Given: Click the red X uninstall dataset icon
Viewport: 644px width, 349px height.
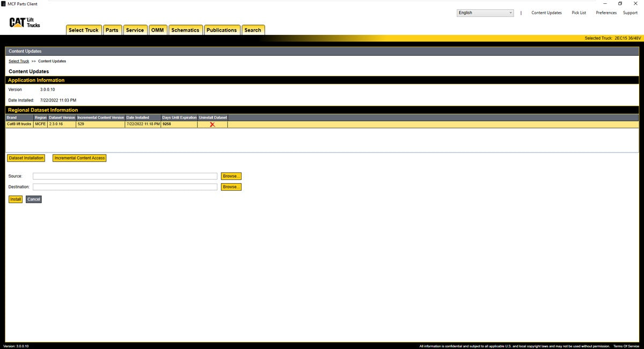Looking at the screenshot, I should pyautogui.click(x=213, y=125).
